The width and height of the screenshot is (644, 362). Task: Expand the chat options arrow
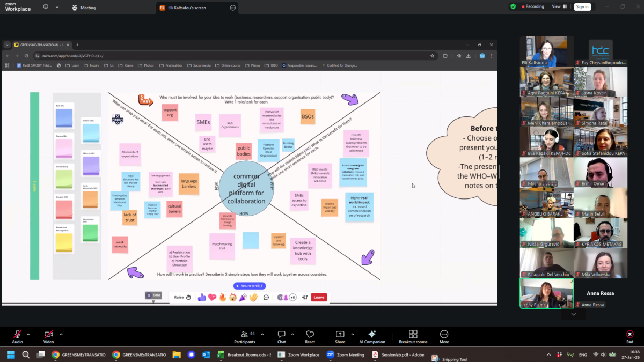click(293, 334)
